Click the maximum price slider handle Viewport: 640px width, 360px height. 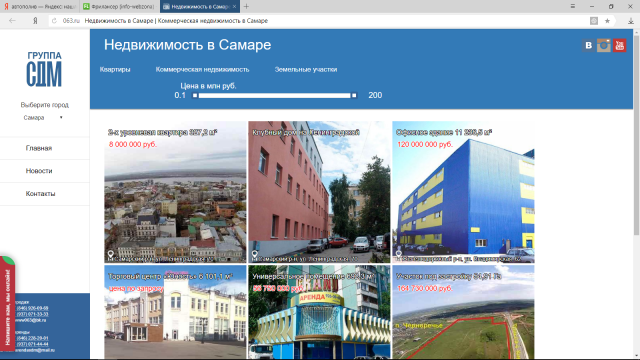[x=354, y=96]
